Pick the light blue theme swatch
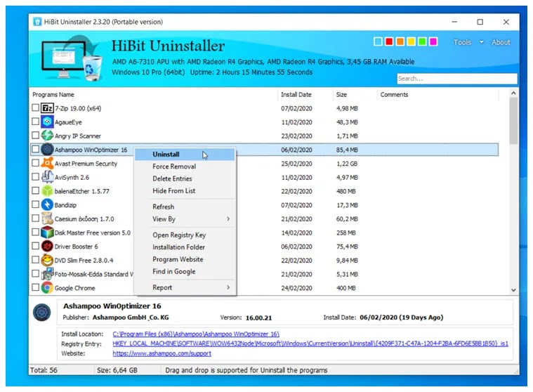The height and width of the screenshot is (392, 533). [x=378, y=41]
